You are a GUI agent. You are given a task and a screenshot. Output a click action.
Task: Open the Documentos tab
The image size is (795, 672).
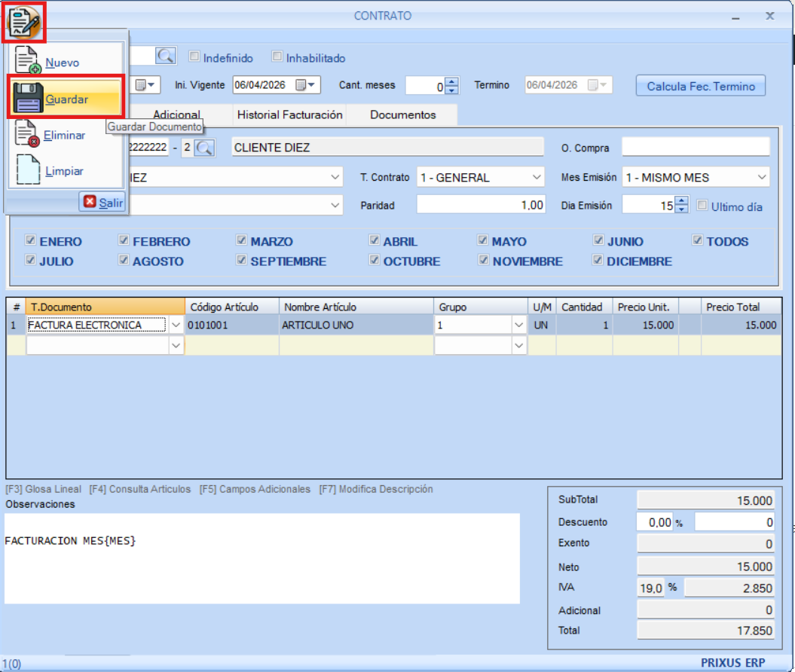point(402,115)
